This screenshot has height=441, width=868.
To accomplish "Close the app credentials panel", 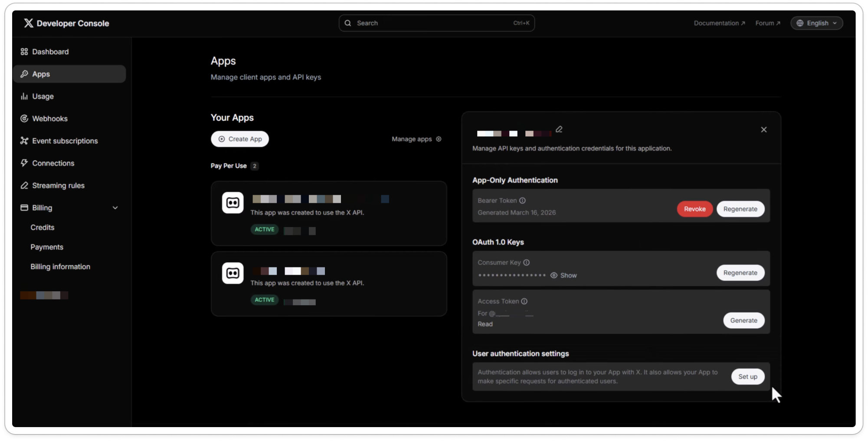I will click(764, 130).
